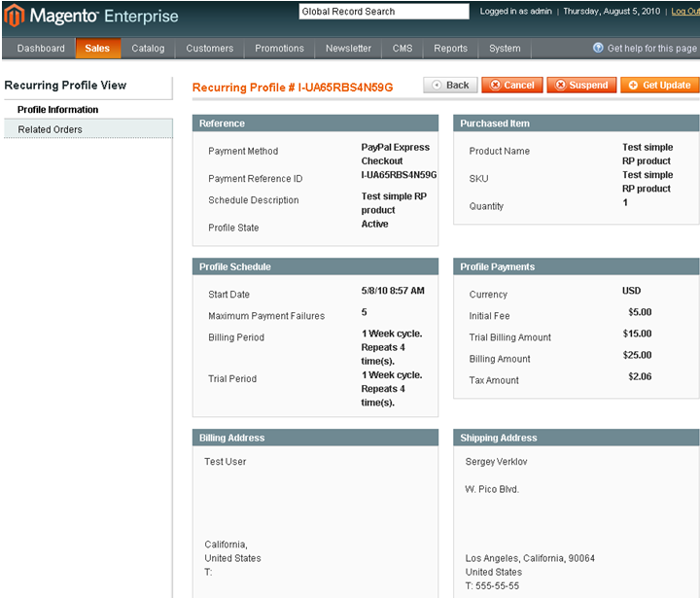
Task: Click the $15.00 trial billing amount
Action: tap(637, 334)
